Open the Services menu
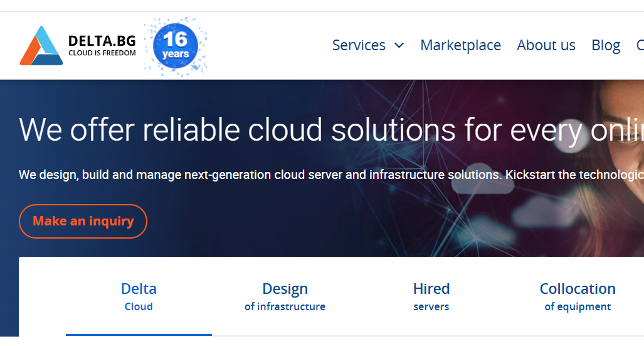The width and height of the screenshot is (644, 346). tap(359, 45)
